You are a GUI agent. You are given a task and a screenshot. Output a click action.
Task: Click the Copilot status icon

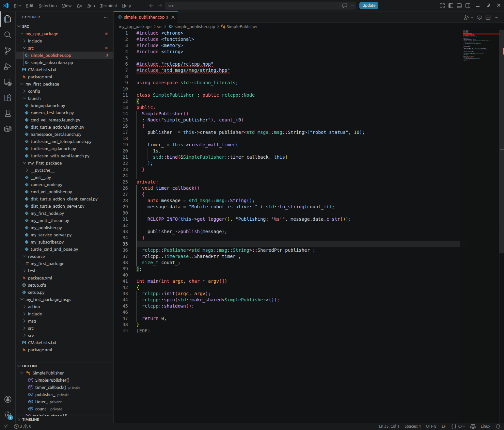[x=473, y=426]
